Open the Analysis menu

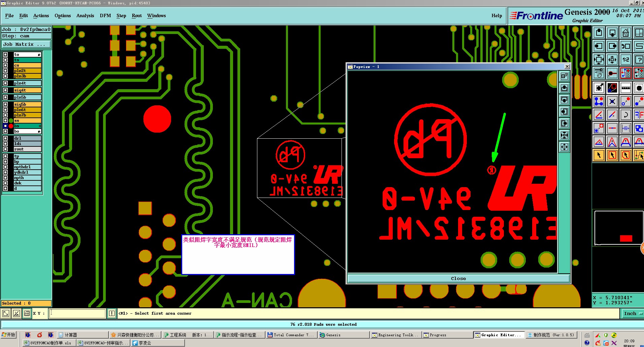click(85, 16)
